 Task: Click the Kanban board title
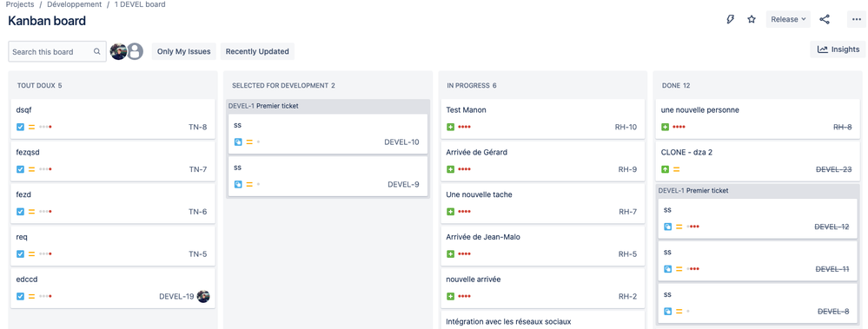(47, 21)
